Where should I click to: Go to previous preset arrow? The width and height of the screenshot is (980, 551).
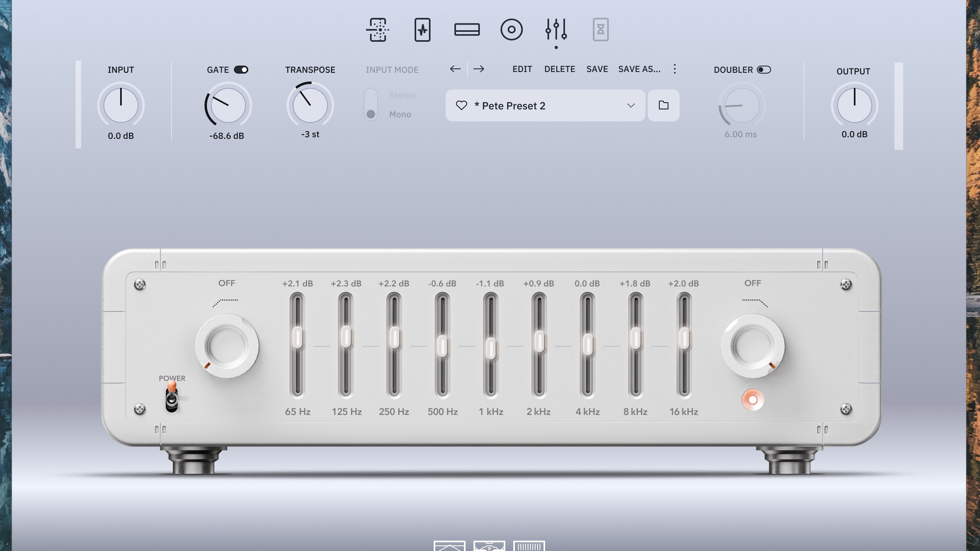[455, 69]
